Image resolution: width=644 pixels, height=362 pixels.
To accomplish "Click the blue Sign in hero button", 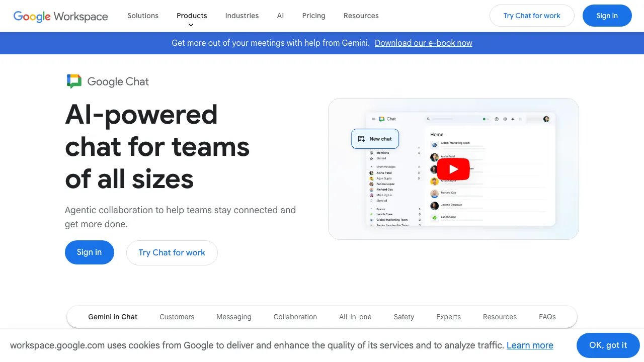I will 90,252.
